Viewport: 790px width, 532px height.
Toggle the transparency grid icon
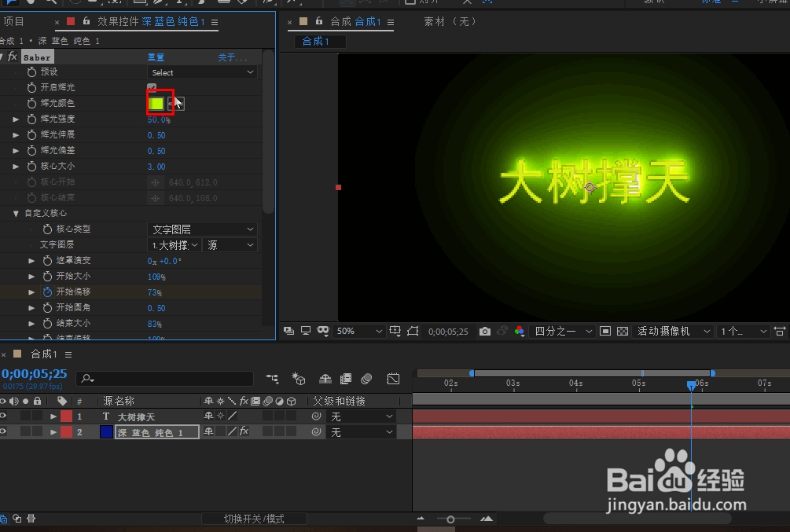(623, 331)
